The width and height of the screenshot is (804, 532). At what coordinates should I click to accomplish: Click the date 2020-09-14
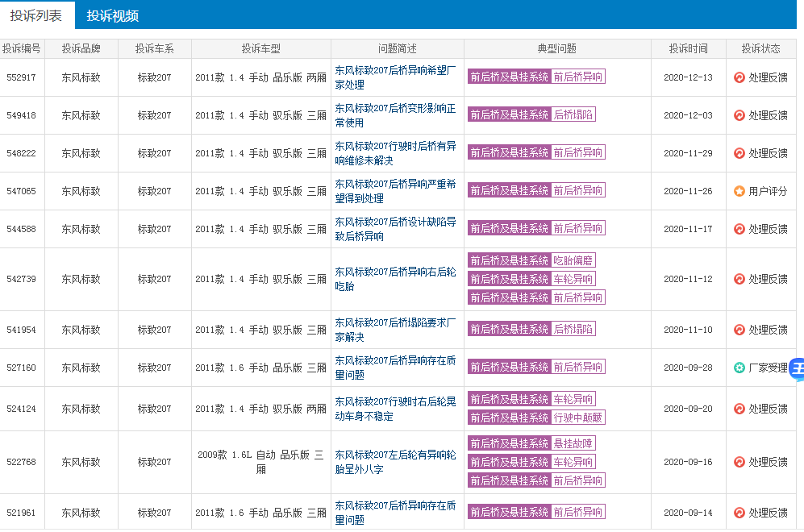click(688, 513)
